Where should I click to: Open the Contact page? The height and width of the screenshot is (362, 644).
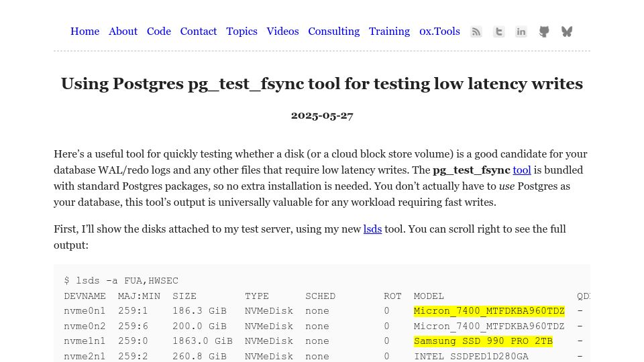(x=199, y=32)
